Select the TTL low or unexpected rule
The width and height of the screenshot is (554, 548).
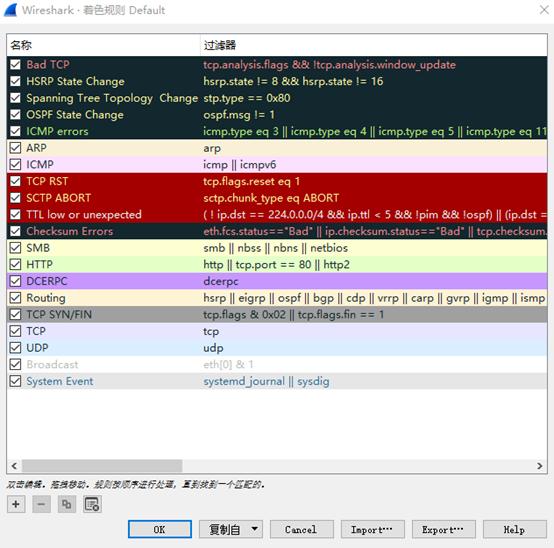(84, 214)
